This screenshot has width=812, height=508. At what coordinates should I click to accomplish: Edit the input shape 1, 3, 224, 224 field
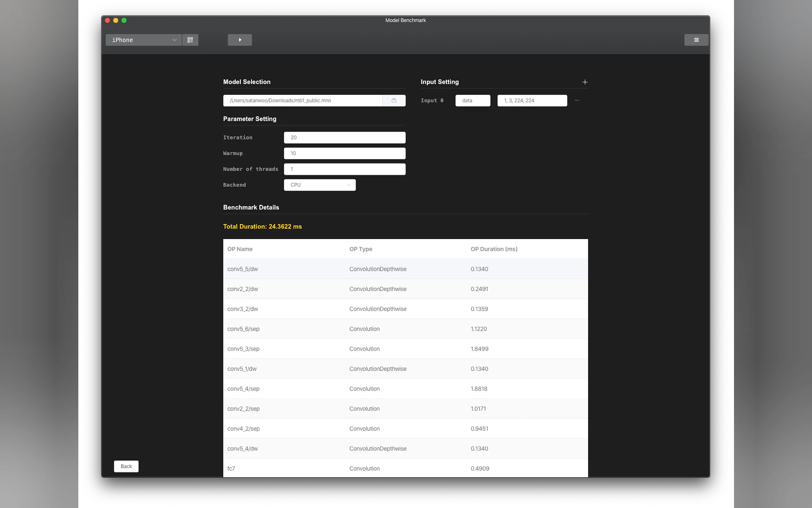[x=532, y=100]
